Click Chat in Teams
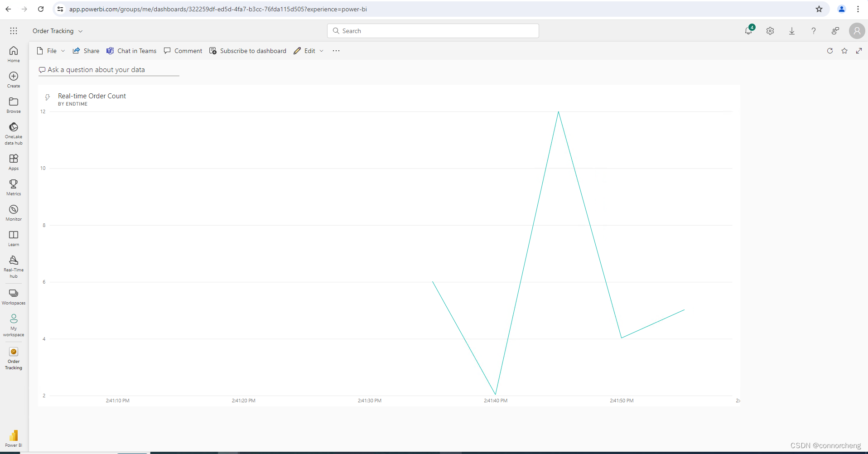 (x=131, y=51)
